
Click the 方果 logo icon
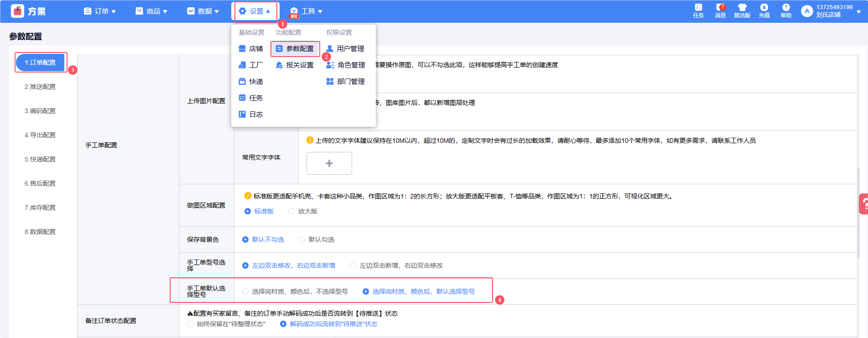pyautogui.click(x=17, y=11)
